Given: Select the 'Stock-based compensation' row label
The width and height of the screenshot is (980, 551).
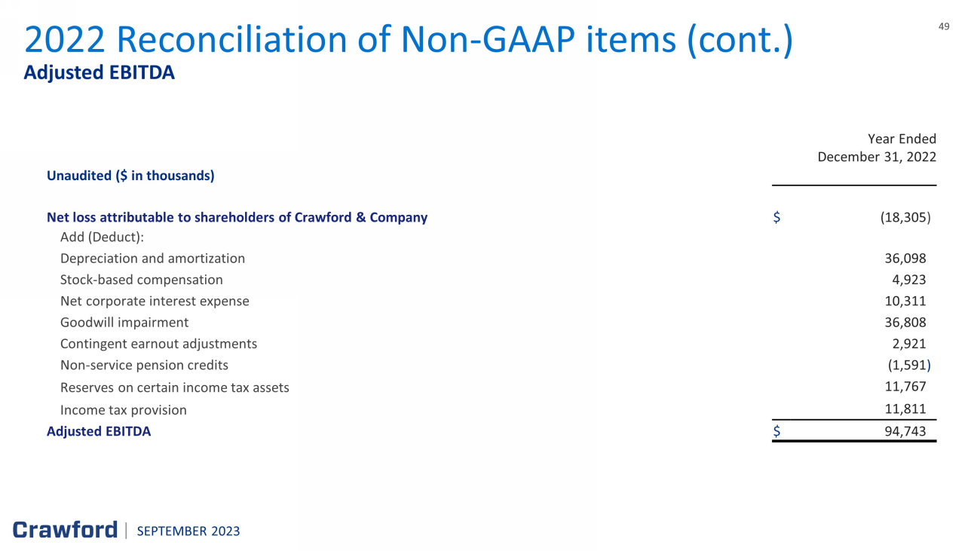Looking at the screenshot, I should point(142,280).
